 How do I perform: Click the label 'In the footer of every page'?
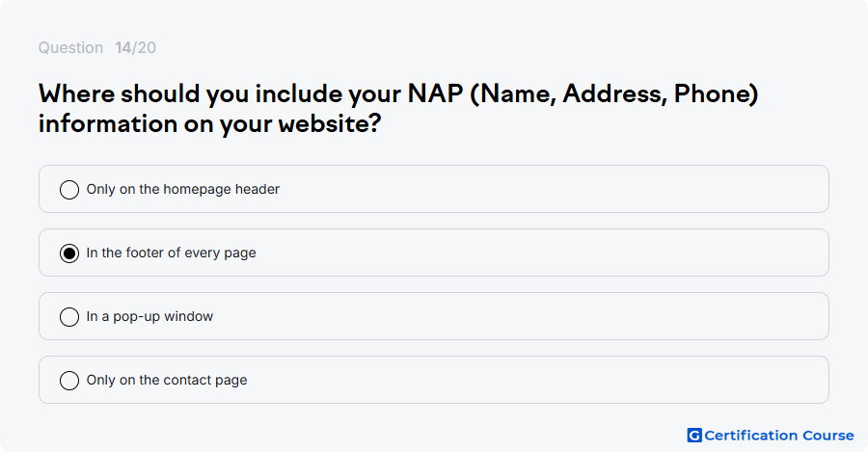click(x=171, y=253)
